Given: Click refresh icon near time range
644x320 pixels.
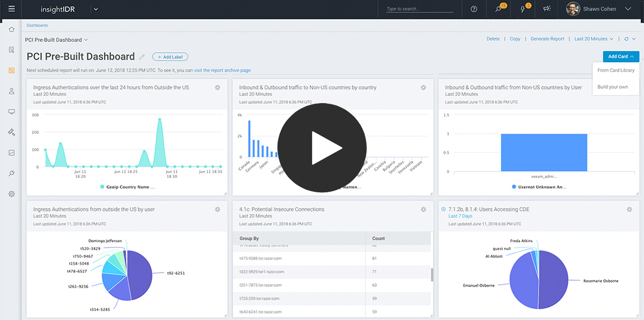Looking at the screenshot, I should (x=626, y=39).
